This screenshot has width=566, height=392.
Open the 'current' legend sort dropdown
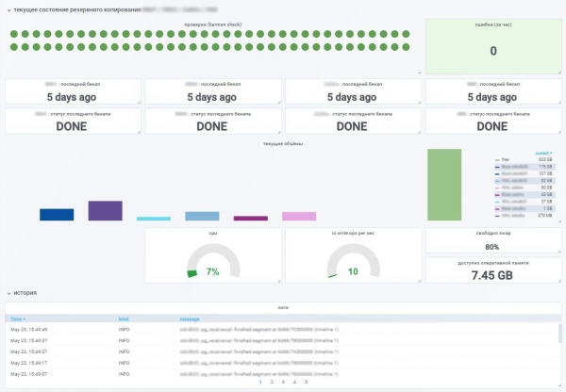(543, 152)
